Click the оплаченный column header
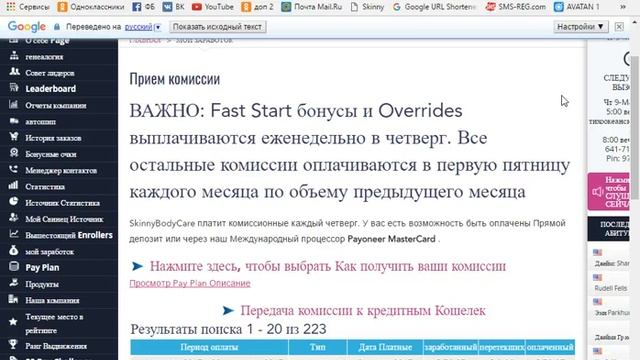The height and width of the screenshot is (360, 640). coord(550,347)
